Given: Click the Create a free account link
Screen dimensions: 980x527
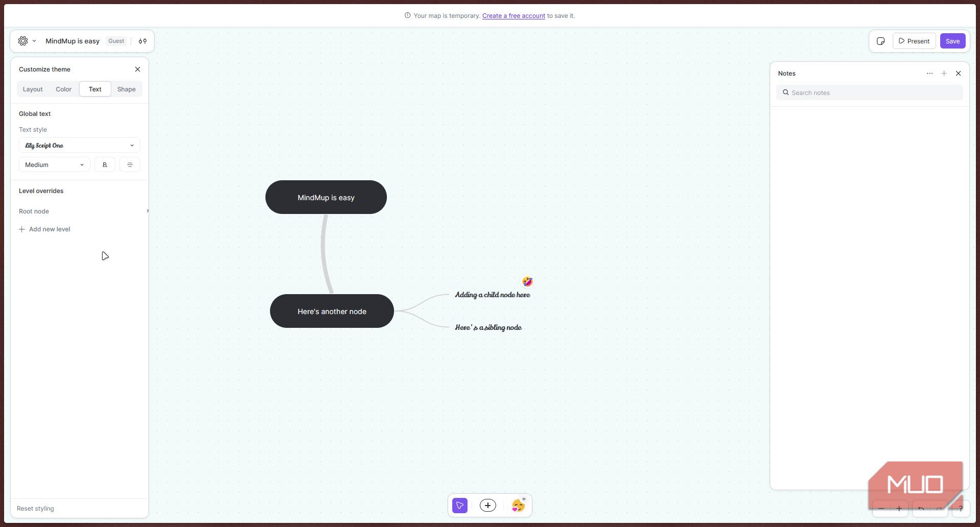Looking at the screenshot, I should (513, 16).
